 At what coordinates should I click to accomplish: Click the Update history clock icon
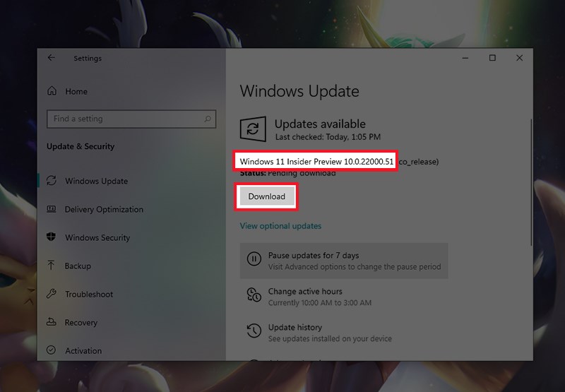pos(254,331)
